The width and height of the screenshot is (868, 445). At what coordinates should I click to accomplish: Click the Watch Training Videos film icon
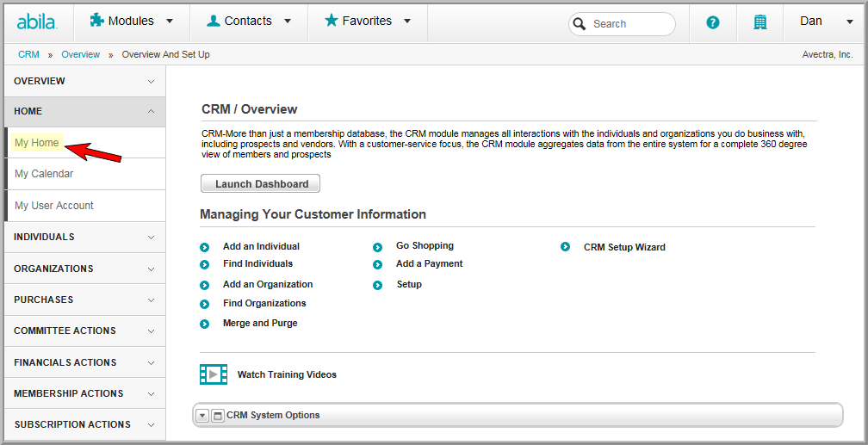click(214, 374)
